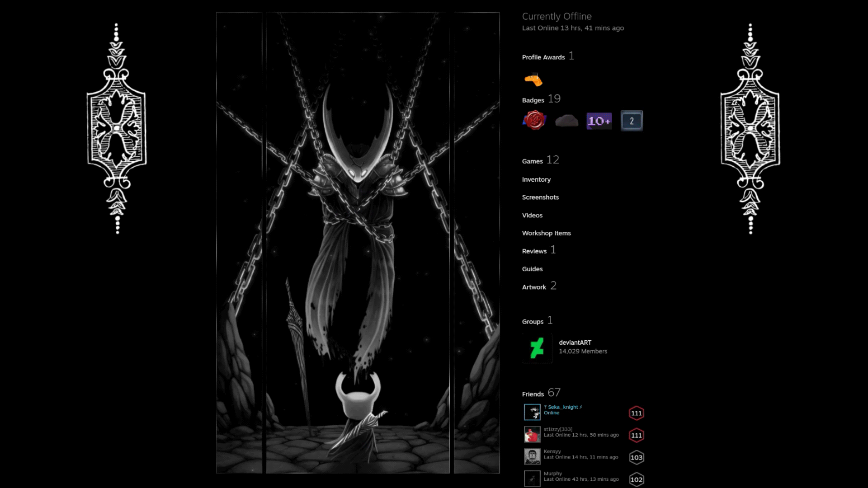868x488 pixels.
Task: Open the Games list link
Action: [x=532, y=161]
